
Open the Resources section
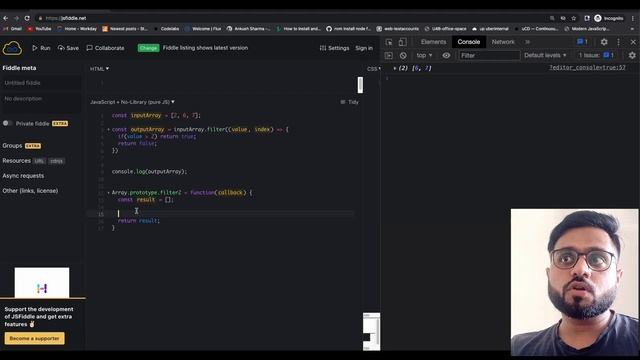(16, 160)
